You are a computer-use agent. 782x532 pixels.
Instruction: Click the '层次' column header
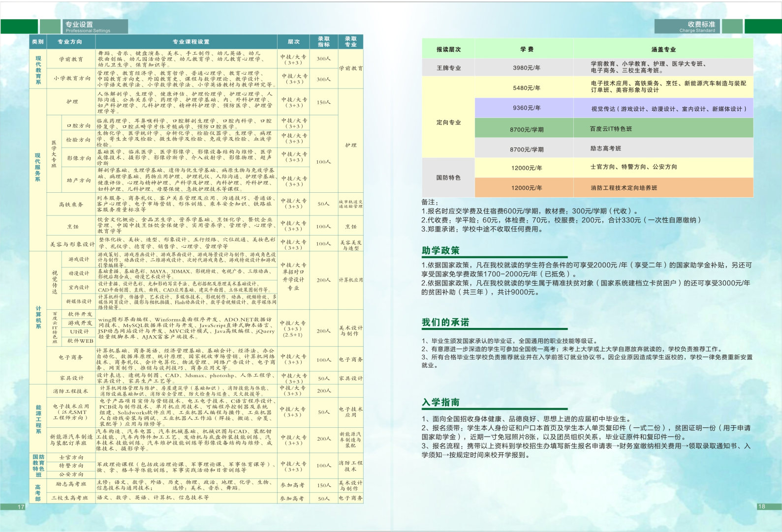click(294, 42)
